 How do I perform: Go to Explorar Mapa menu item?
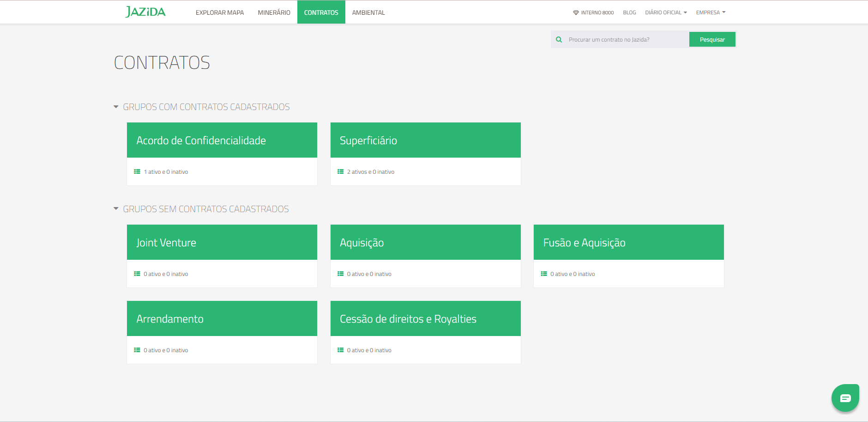coord(220,12)
